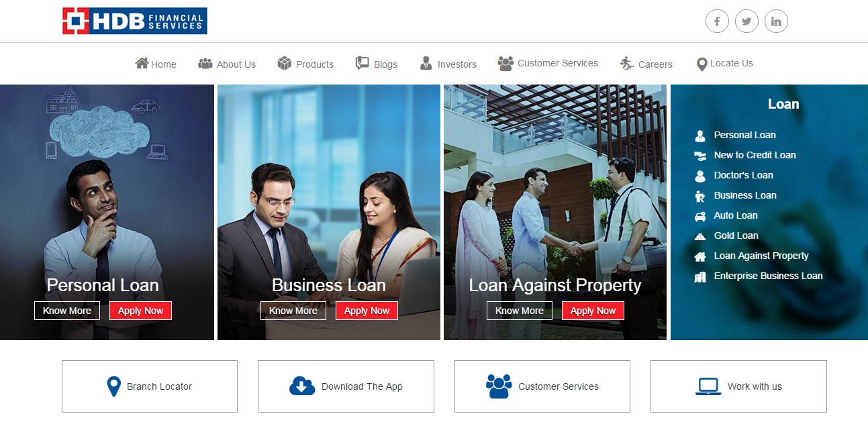Go to the Careers menu item
Screen dimensions: 868x430
(x=646, y=64)
